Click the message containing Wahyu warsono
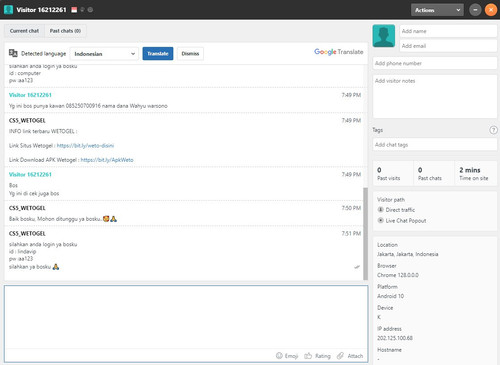This screenshot has height=365, width=500. tap(88, 106)
